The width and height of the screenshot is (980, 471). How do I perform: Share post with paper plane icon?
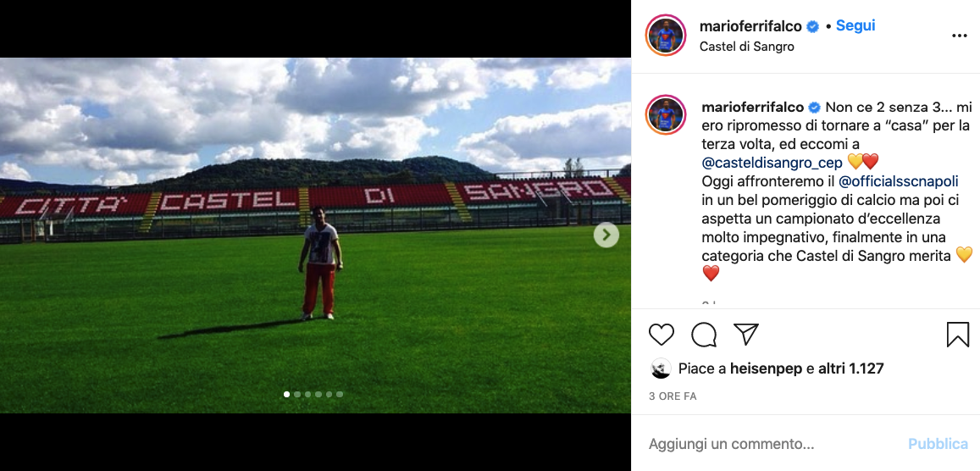click(x=746, y=335)
